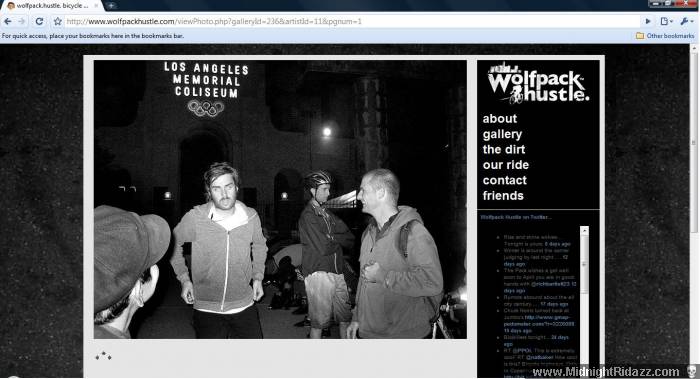Click the Los Angeles Memorial Coliseum photo
Screen dimensions: 700x379
click(x=280, y=200)
